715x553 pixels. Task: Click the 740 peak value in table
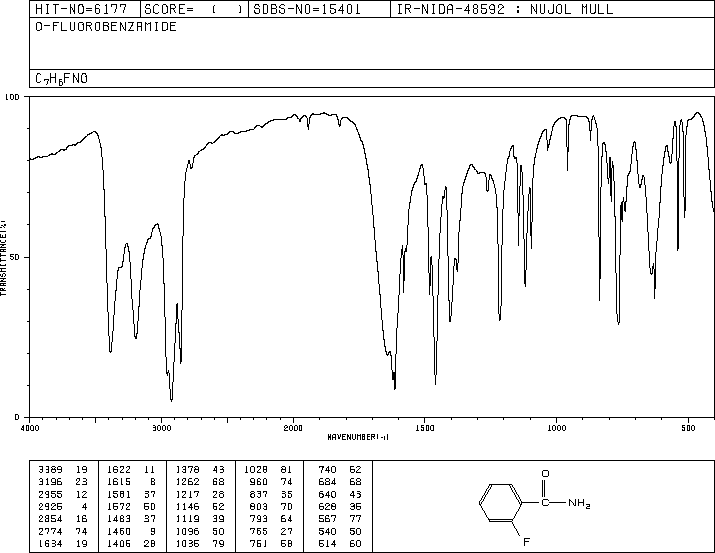click(327, 469)
